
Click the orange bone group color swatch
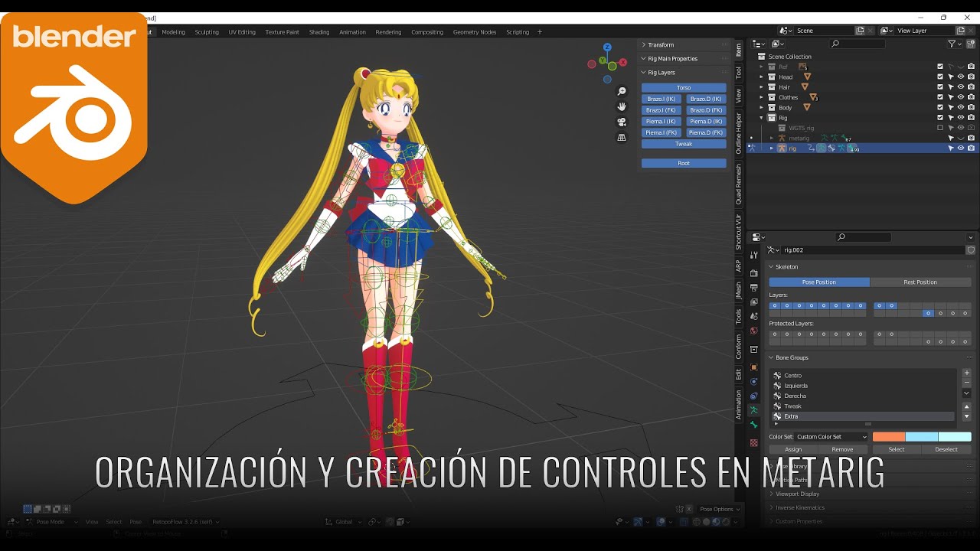pos(889,437)
